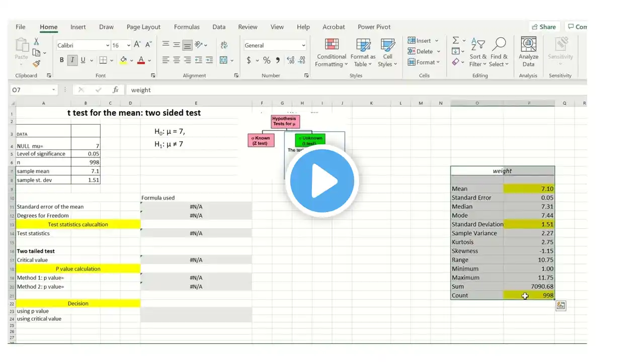
Task: Click Delete in the Cells group
Action: tap(423, 51)
